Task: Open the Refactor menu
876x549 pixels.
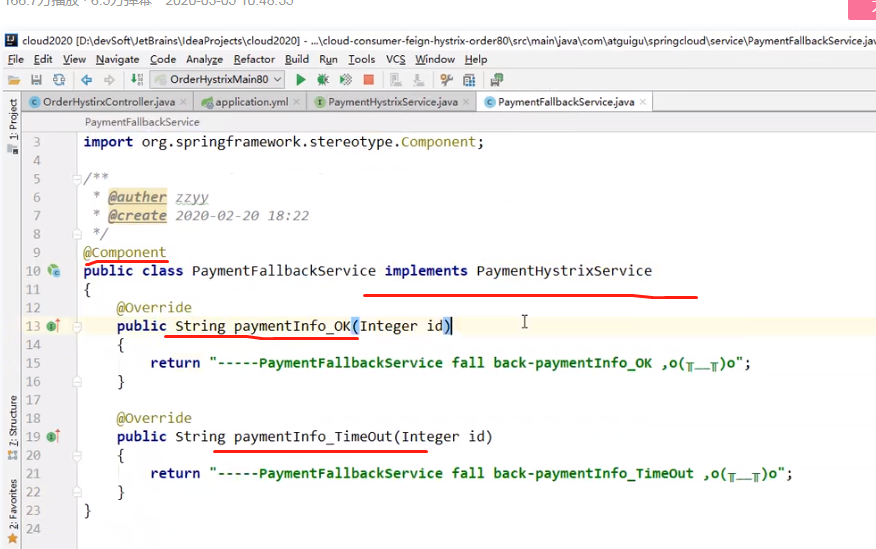Action: 254,59
